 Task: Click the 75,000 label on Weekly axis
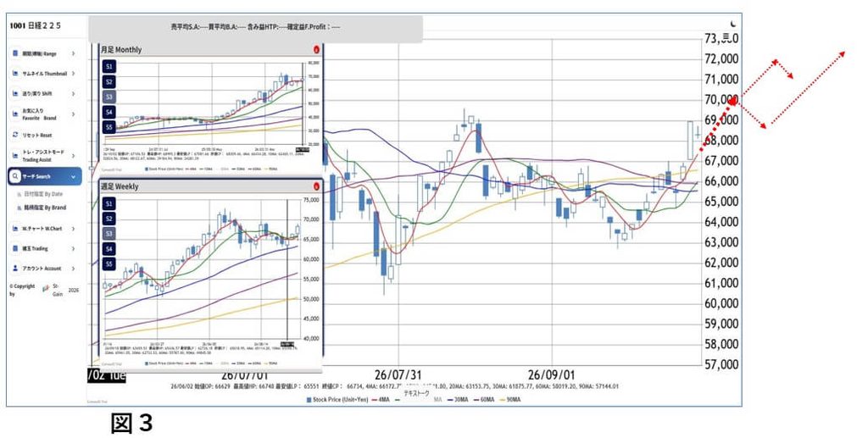pos(312,200)
